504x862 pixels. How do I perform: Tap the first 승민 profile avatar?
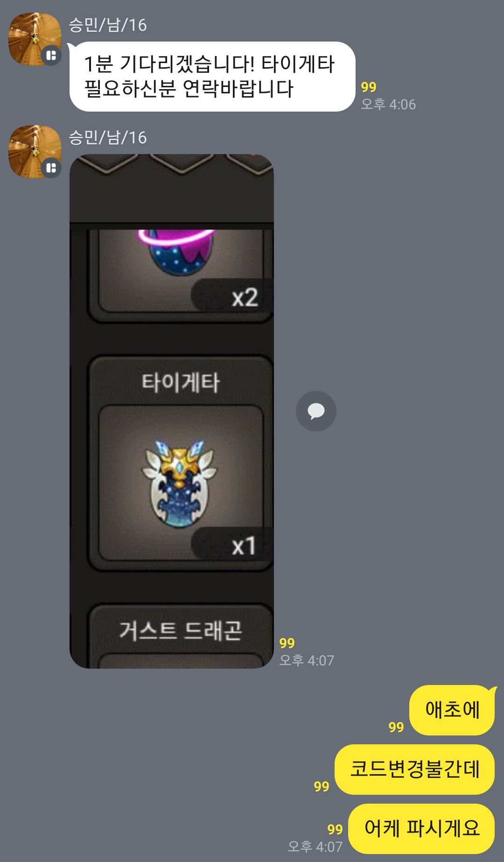[x=35, y=39]
